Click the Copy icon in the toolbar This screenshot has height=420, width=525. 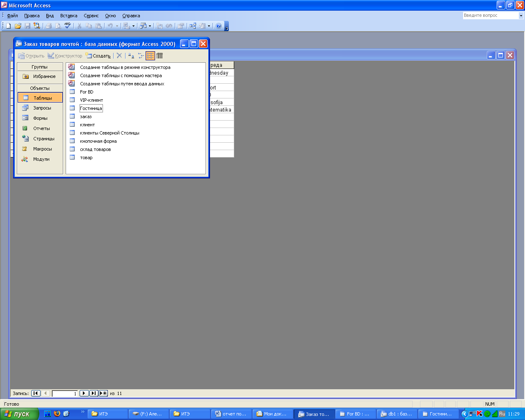coord(89,26)
